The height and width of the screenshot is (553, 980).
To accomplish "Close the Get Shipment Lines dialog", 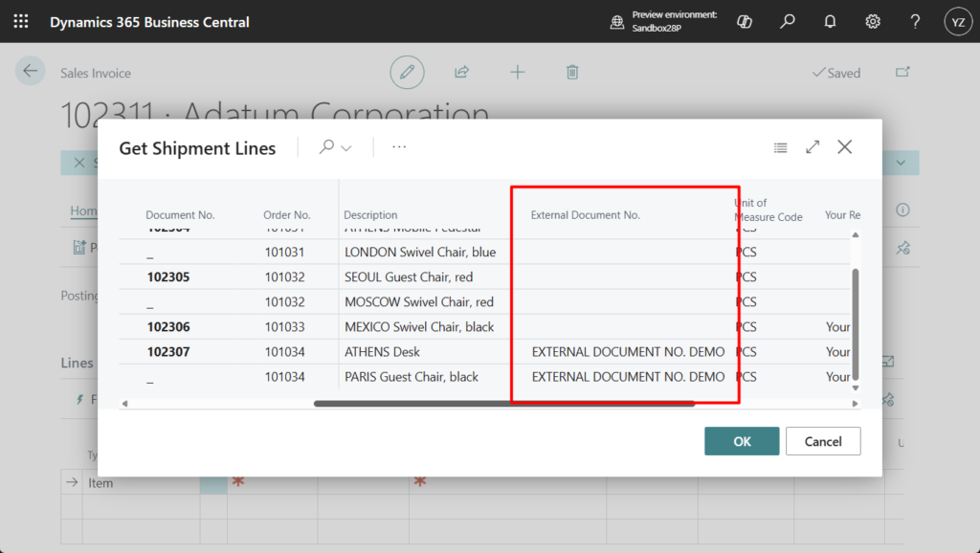I will [x=844, y=147].
